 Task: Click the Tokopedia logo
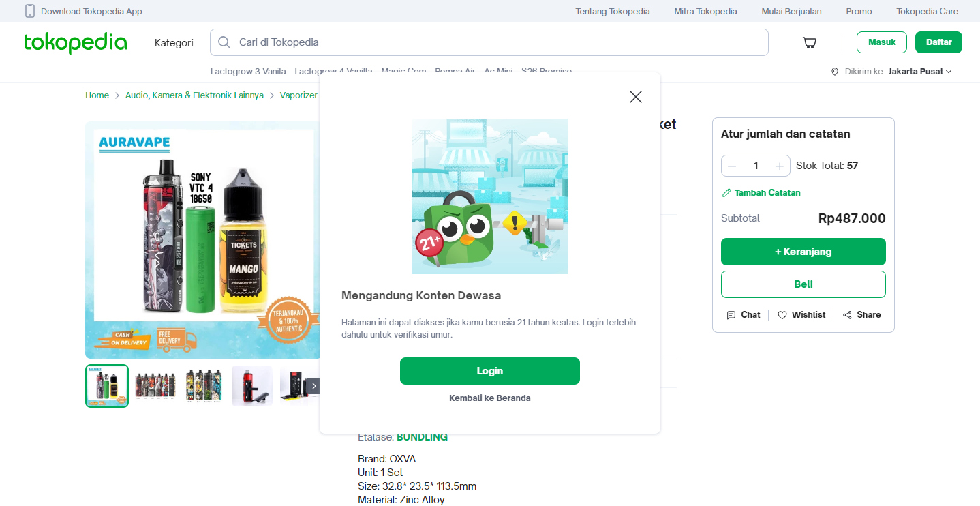tap(75, 42)
